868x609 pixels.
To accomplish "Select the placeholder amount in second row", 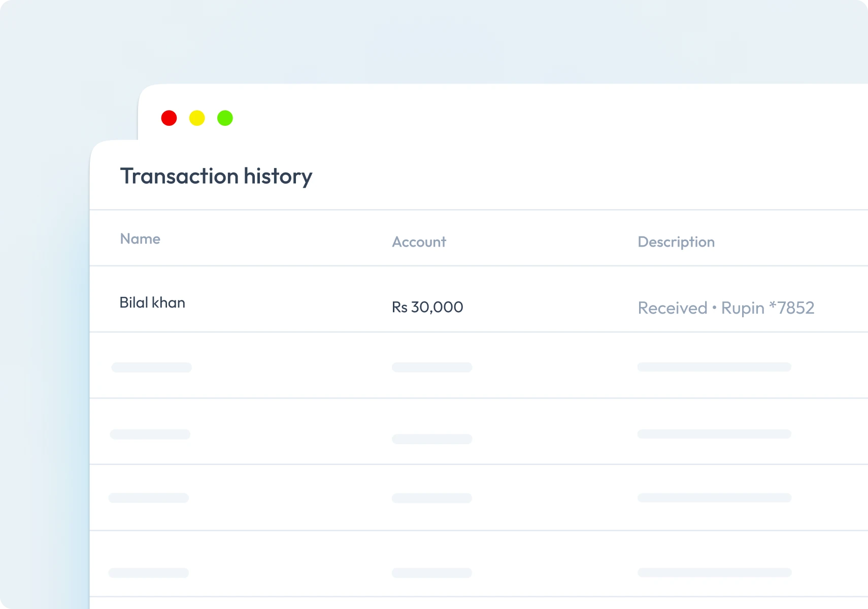I will (432, 367).
